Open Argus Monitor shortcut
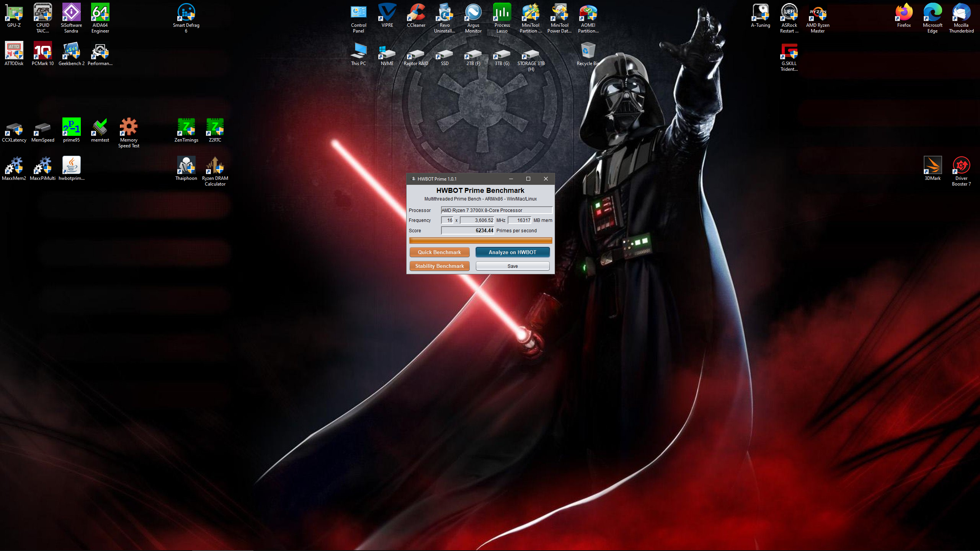This screenshot has width=980, height=551. (474, 18)
